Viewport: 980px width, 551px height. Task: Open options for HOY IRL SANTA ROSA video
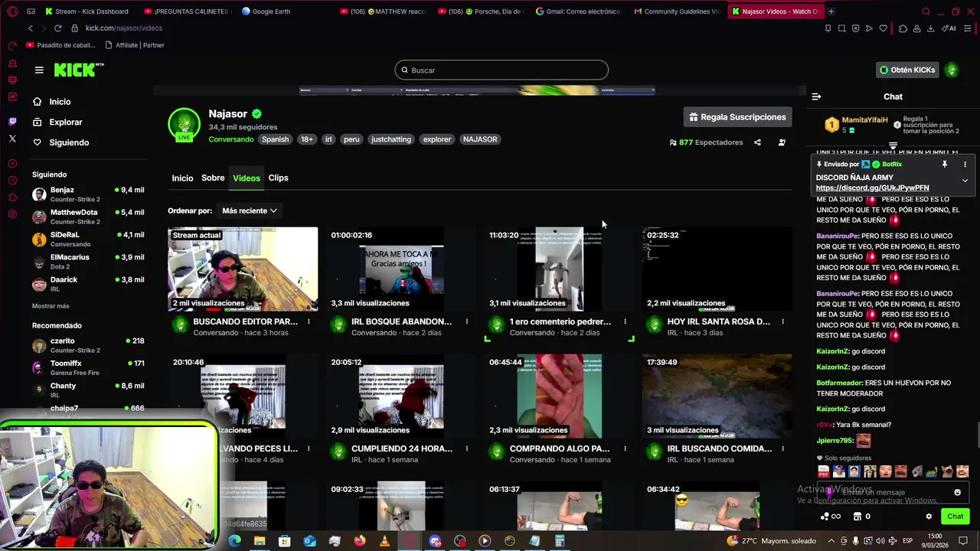782,321
